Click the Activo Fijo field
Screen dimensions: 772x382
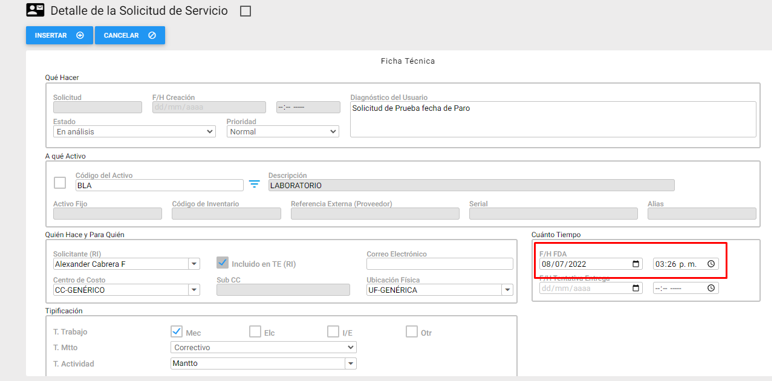click(107, 214)
